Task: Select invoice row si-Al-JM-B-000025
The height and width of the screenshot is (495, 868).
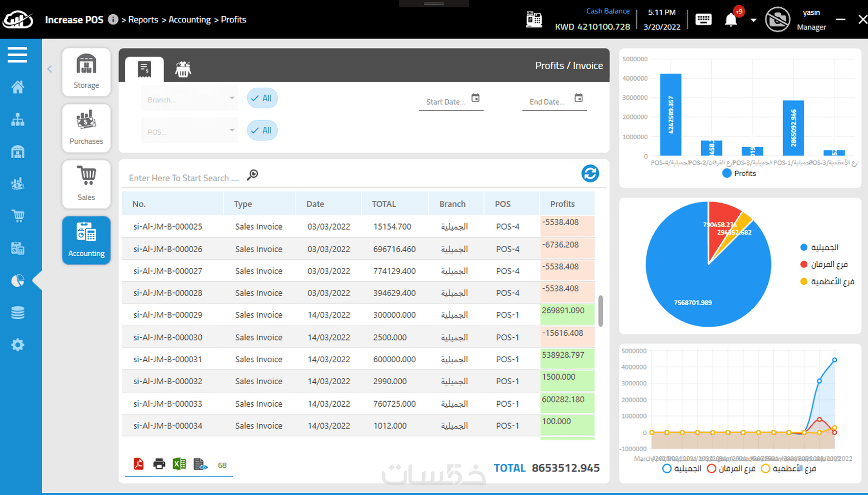Action: coord(358,227)
